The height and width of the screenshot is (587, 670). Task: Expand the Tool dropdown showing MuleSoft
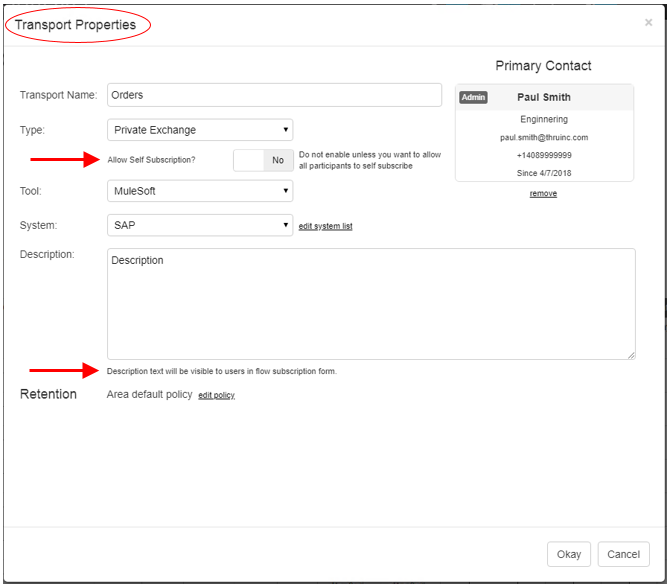point(200,191)
